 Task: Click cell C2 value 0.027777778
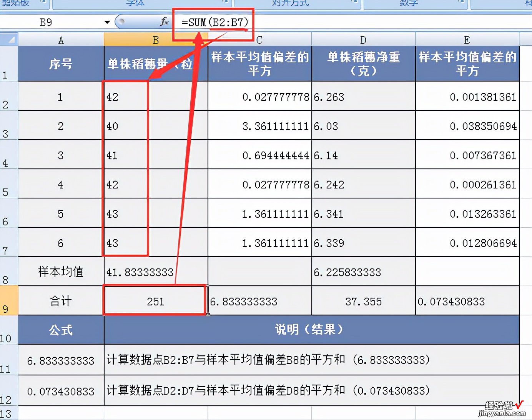click(x=259, y=96)
